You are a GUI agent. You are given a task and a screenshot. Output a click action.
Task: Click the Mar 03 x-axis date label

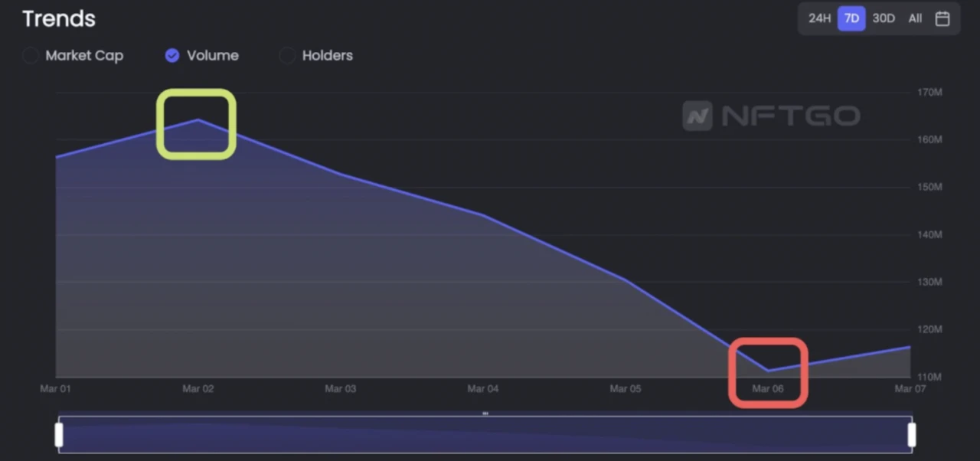(x=340, y=389)
